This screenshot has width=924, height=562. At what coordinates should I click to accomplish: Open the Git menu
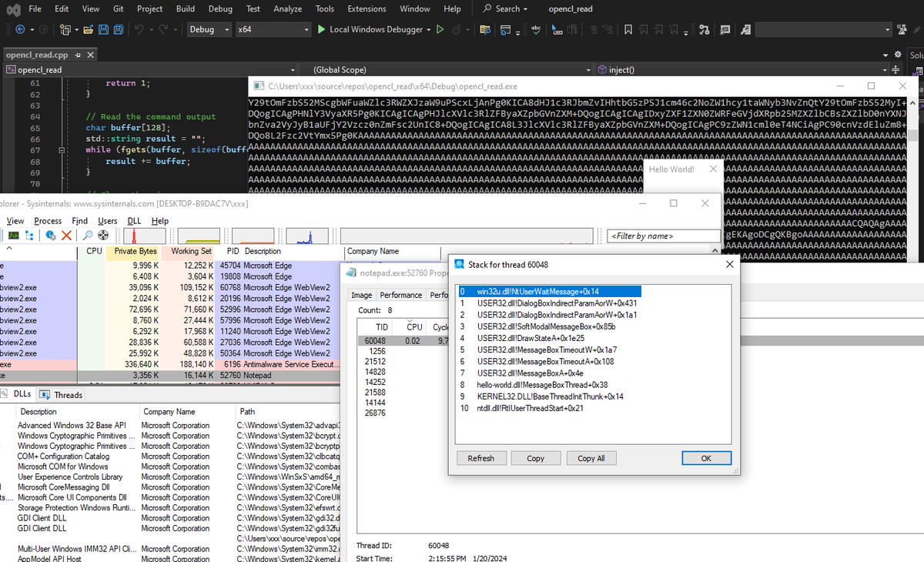point(118,8)
